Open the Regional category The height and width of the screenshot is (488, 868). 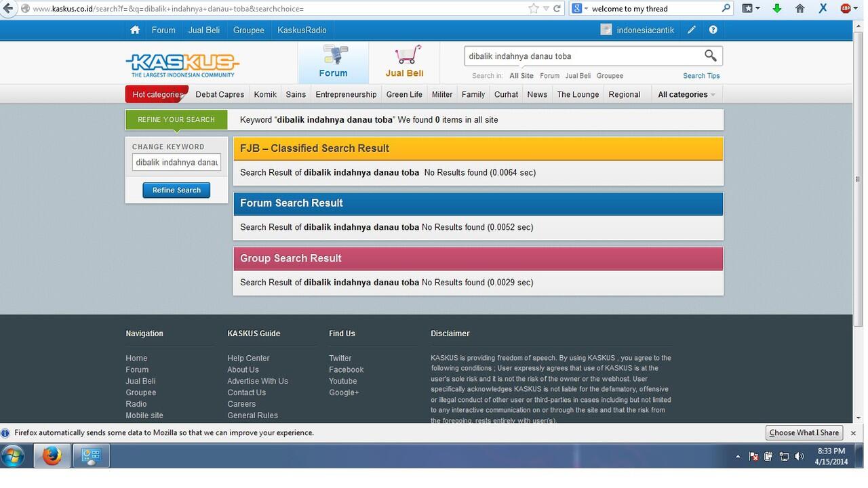tap(625, 94)
